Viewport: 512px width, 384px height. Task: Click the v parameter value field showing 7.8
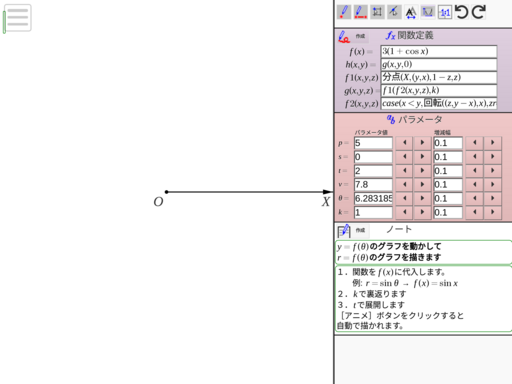(373, 185)
